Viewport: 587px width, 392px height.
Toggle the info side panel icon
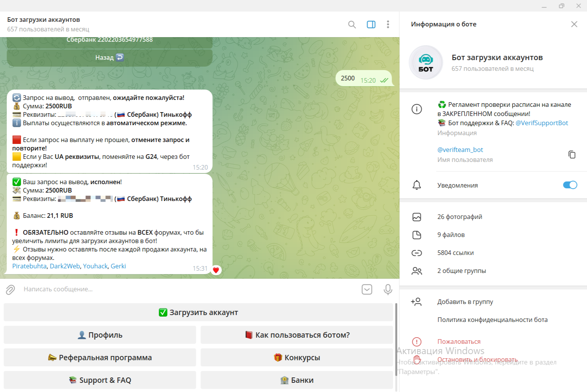tap(371, 24)
